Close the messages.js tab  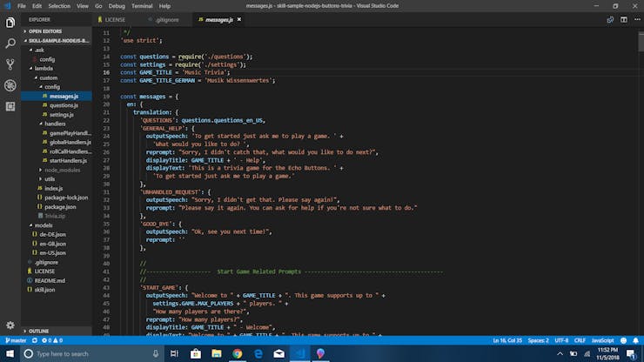coord(239,19)
